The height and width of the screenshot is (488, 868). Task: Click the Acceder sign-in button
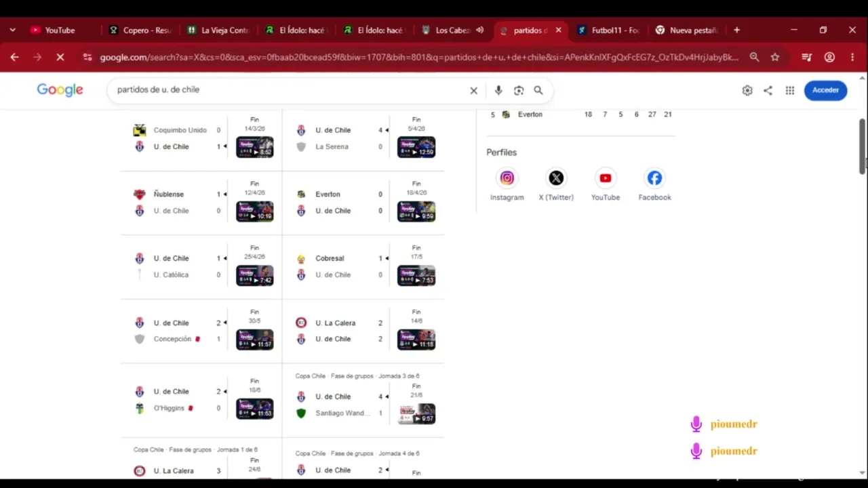click(x=825, y=90)
